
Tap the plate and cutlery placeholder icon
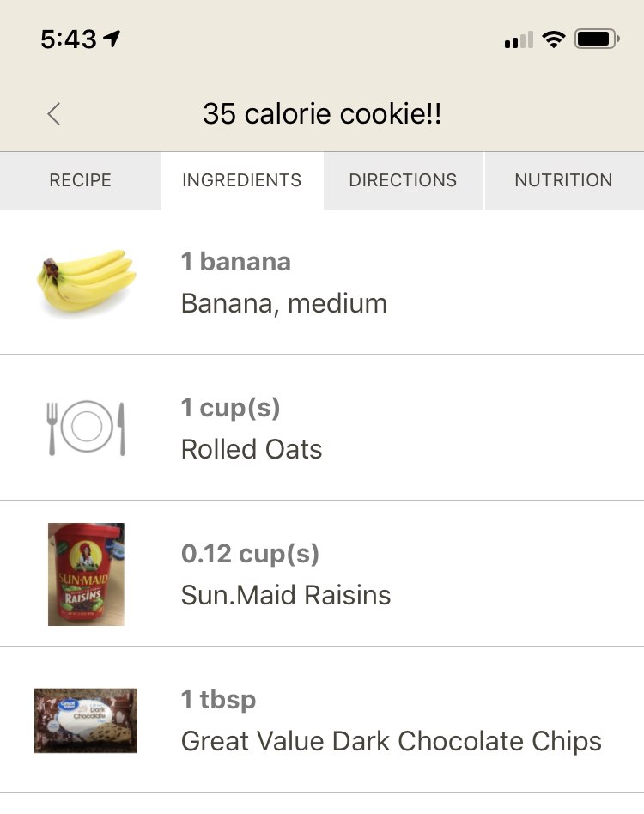[86, 427]
